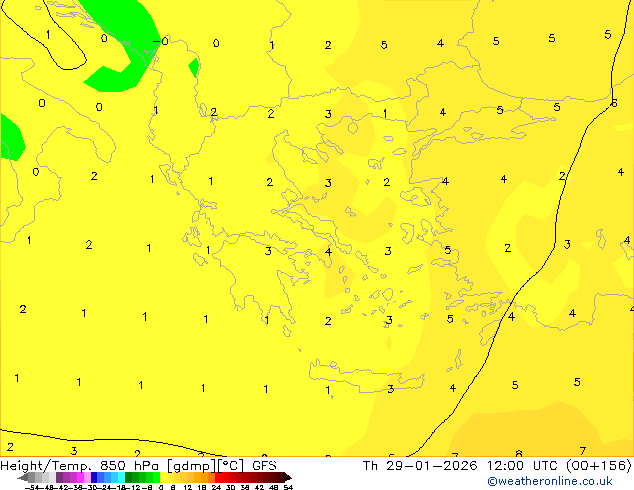
Task: Select the cyan swatch in the color legend
Action: click(x=121, y=478)
